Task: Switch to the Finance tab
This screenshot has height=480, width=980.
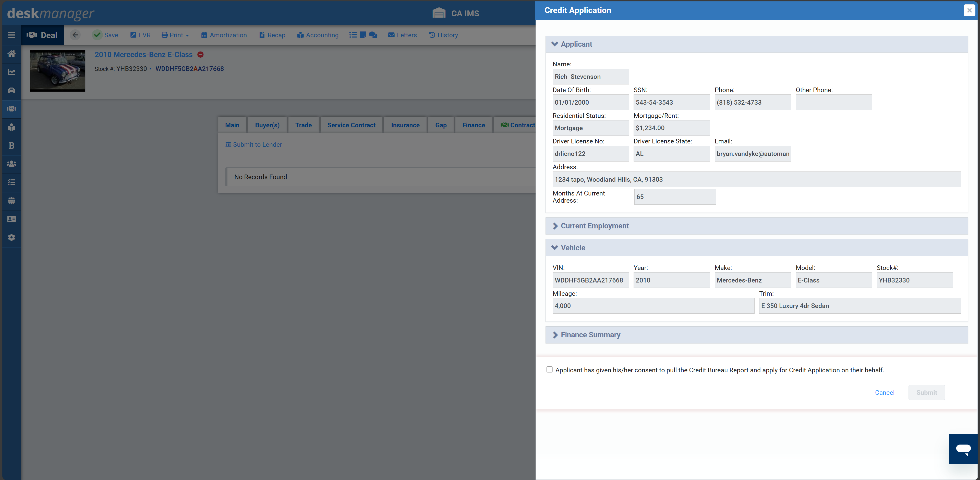Action: click(473, 125)
